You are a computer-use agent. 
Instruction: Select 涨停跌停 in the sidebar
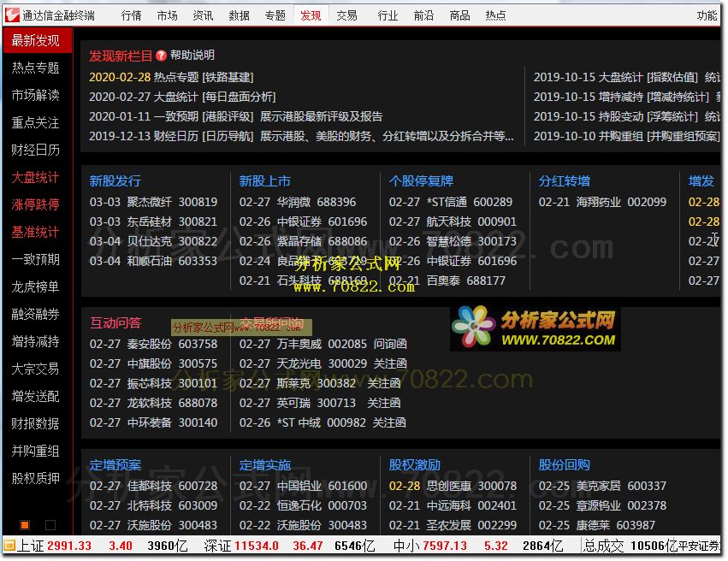(36, 204)
